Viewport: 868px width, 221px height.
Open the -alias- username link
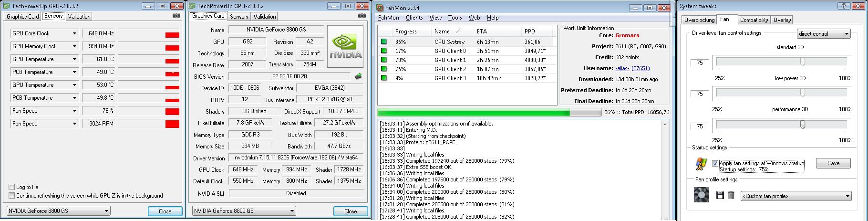click(x=622, y=68)
